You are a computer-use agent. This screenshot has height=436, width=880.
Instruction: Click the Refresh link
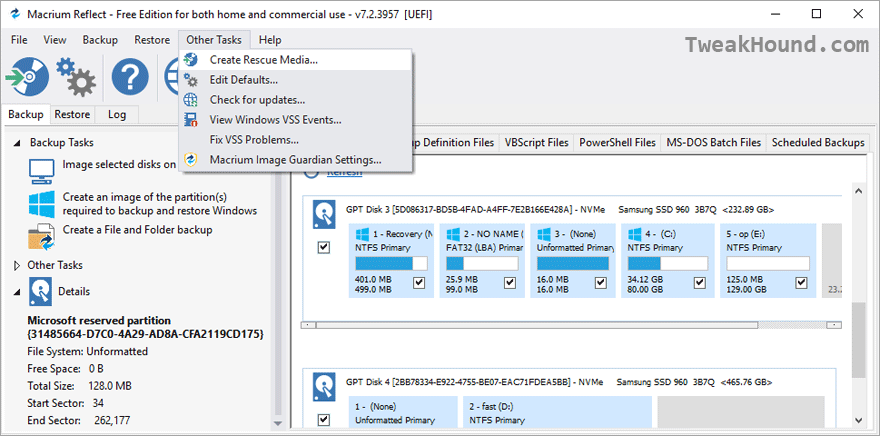(344, 173)
